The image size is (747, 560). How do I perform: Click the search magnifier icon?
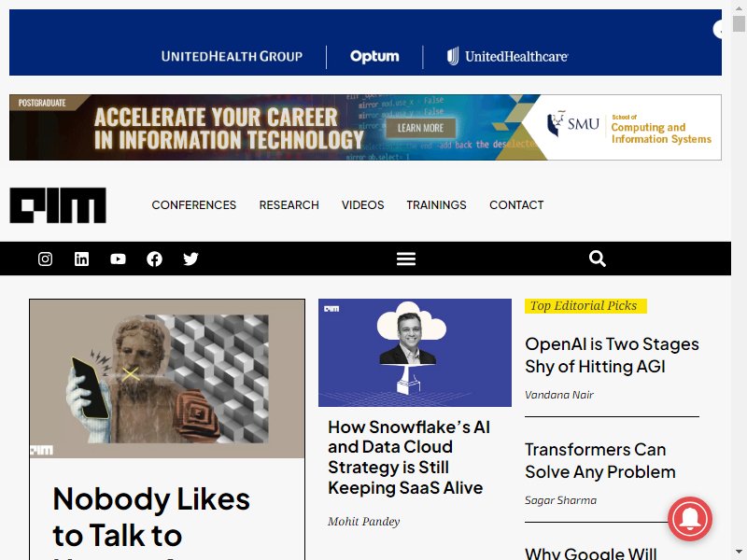coord(598,259)
